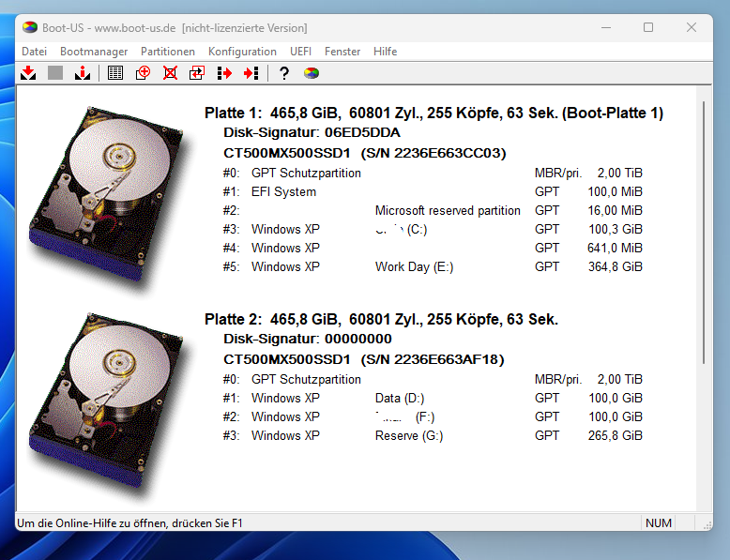Click the 16,00 MiB size value

[616, 210]
